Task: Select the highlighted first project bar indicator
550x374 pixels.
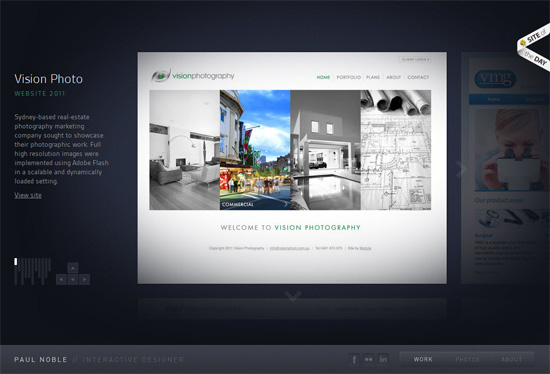Action: pos(16,261)
